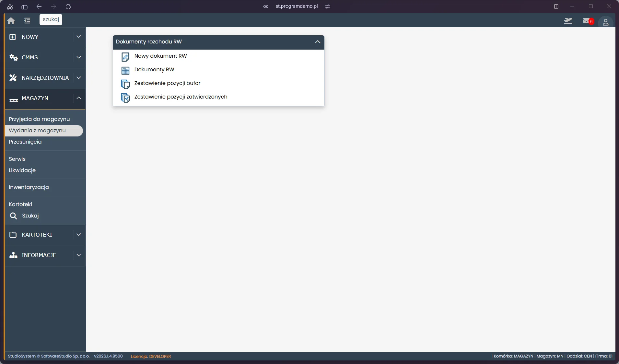619x364 pixels.
Task: Expand the NARZĘDZIOWNIA section chevron
Action: [79, 78]
